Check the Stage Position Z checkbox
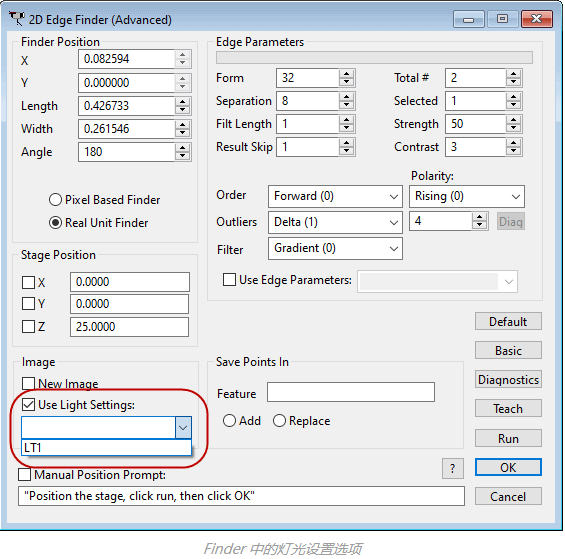Viewport: 565px width, 559px height. coord(28,327)
